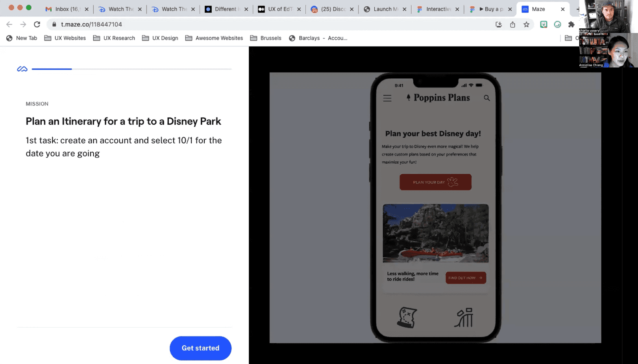Bookmark this page with the star icon
The width and height of the screenshot is (638, 364).
(526, 24)
